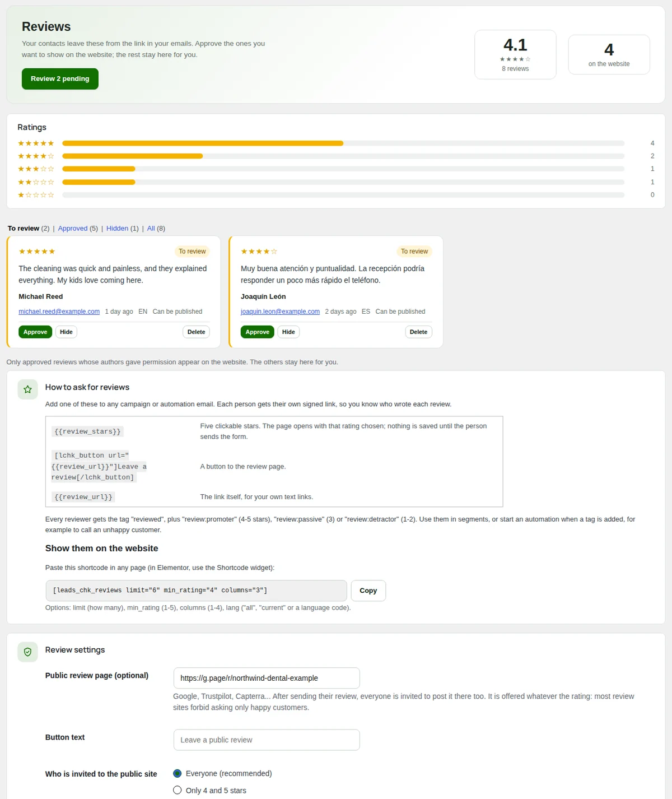Open michael.reed@example.com email link

59,312
